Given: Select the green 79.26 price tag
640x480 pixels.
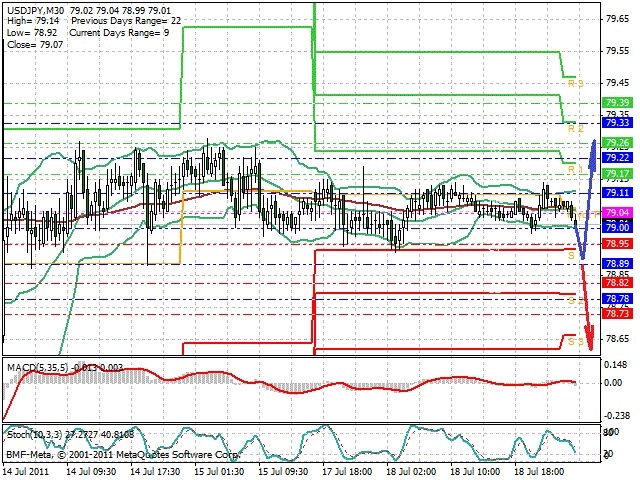Looking at the screenshot, I should [x=617, y=143].
